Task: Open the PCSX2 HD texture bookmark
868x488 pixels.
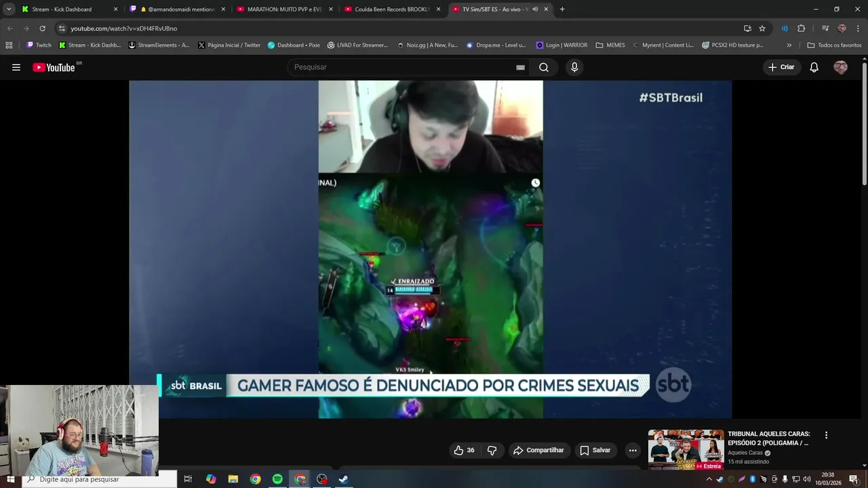Action: [732, 45]
